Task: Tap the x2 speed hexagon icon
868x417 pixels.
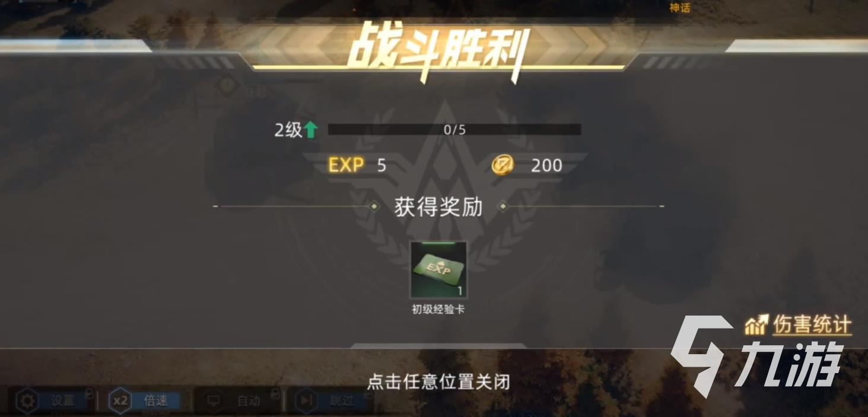Action: (120, 401)
